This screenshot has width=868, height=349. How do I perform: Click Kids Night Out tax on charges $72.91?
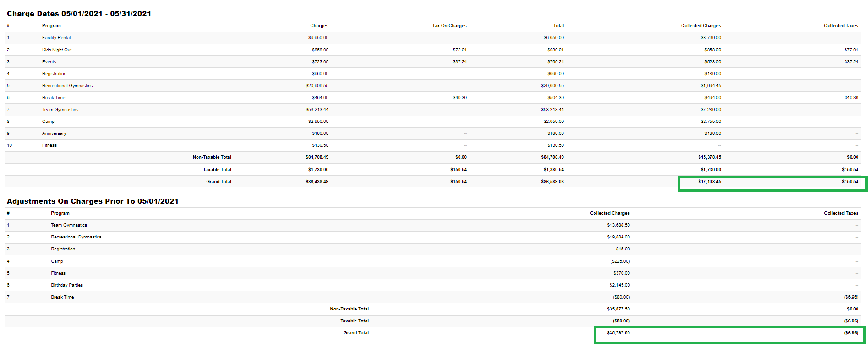coord(459,50)
